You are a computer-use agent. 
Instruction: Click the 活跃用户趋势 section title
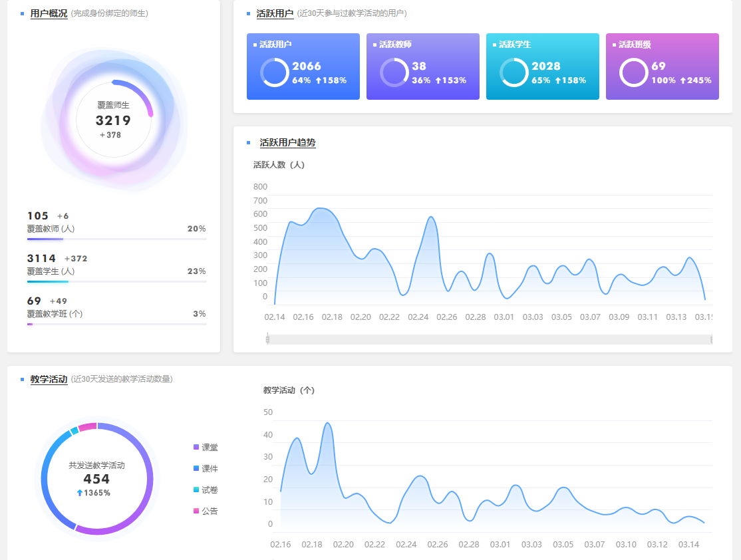(x=287, y=143)
